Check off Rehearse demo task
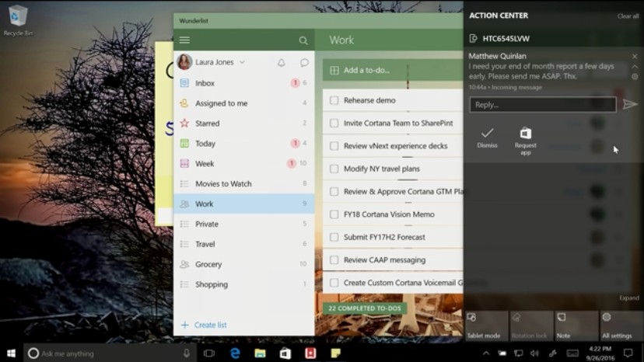Viewport: 644px width, 362px height. pyautogui.click(x=334, y=100)
